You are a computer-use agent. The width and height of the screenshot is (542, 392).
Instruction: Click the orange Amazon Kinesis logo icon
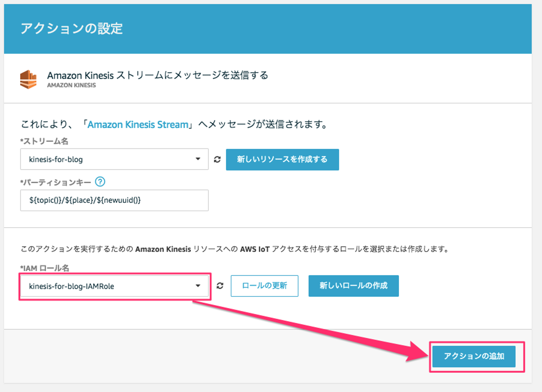(28, 79)
